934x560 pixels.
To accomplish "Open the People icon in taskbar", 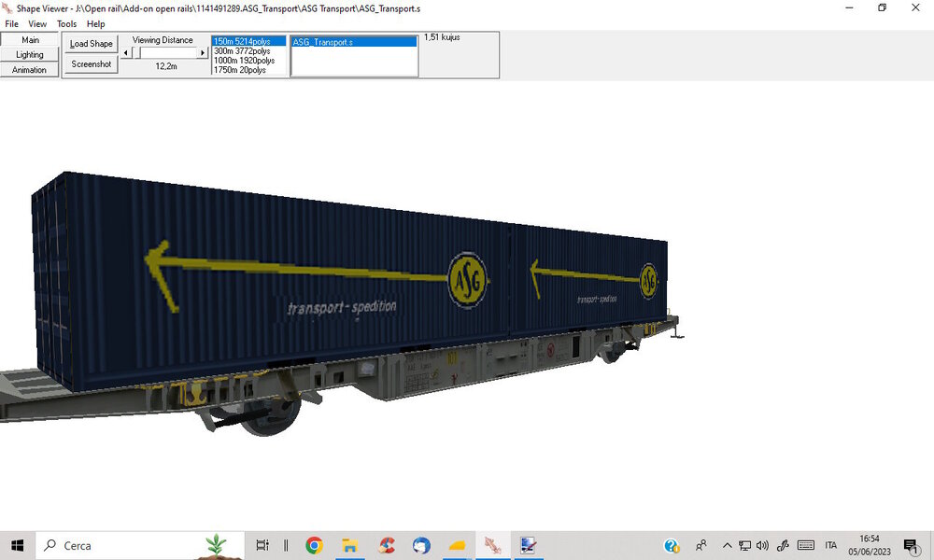I will pos(701,545).
